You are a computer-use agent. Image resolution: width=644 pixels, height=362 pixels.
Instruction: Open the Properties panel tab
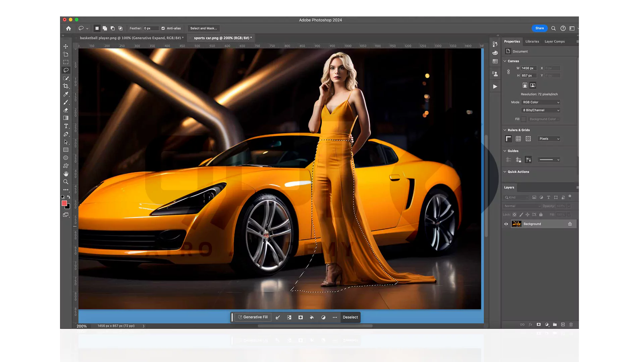[512, 42]
